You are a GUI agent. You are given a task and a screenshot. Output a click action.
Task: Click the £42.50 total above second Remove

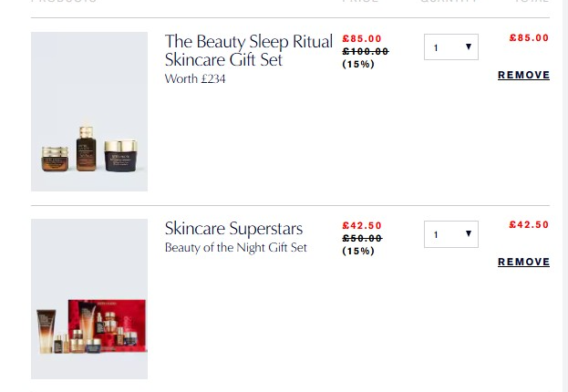(529, 224)
